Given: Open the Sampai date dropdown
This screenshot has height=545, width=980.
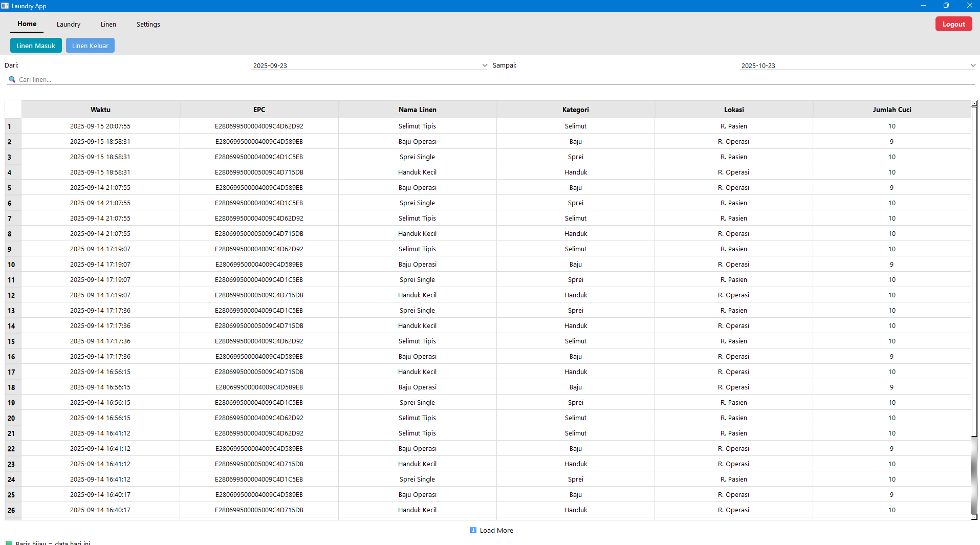Looking at the screenshot, I should (973, 65).
